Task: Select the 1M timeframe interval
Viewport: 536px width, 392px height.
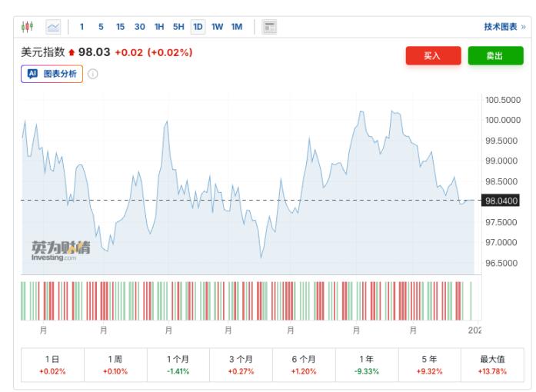Action: pos(237,27)
